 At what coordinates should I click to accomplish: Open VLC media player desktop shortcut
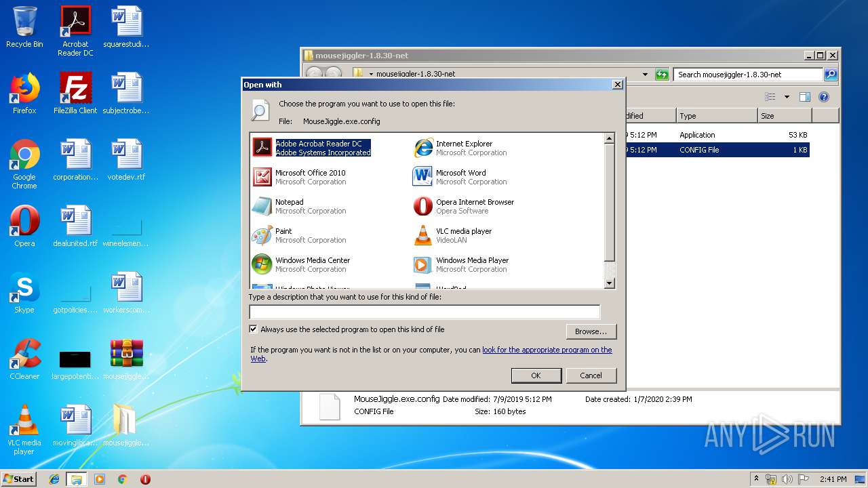coord(24,430)
